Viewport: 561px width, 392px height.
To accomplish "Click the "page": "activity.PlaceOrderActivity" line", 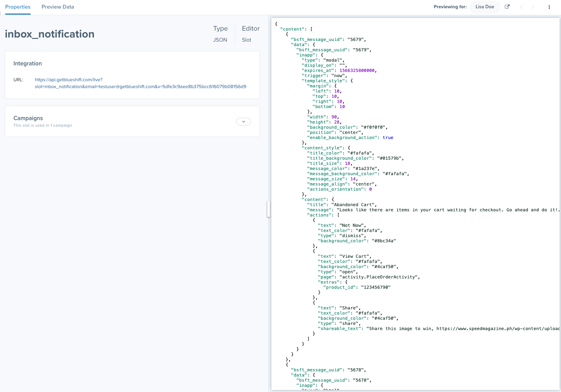I will (x=369, y=277).
